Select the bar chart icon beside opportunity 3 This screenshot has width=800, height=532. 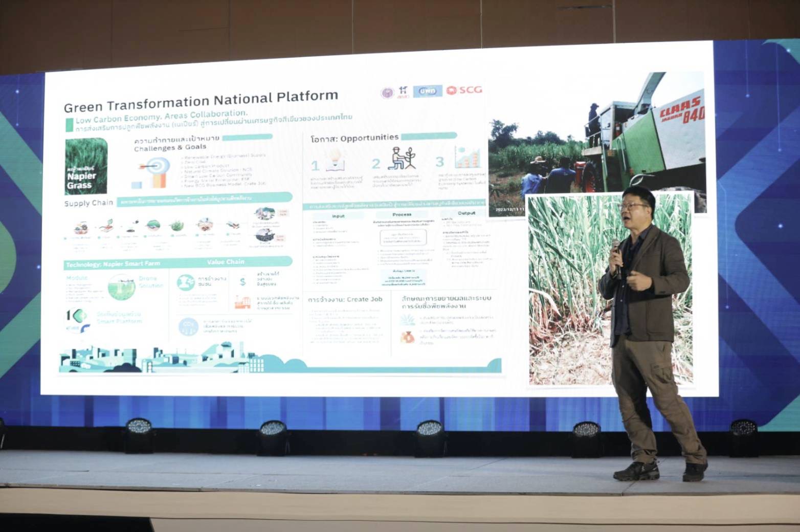(x=467, y=158)
